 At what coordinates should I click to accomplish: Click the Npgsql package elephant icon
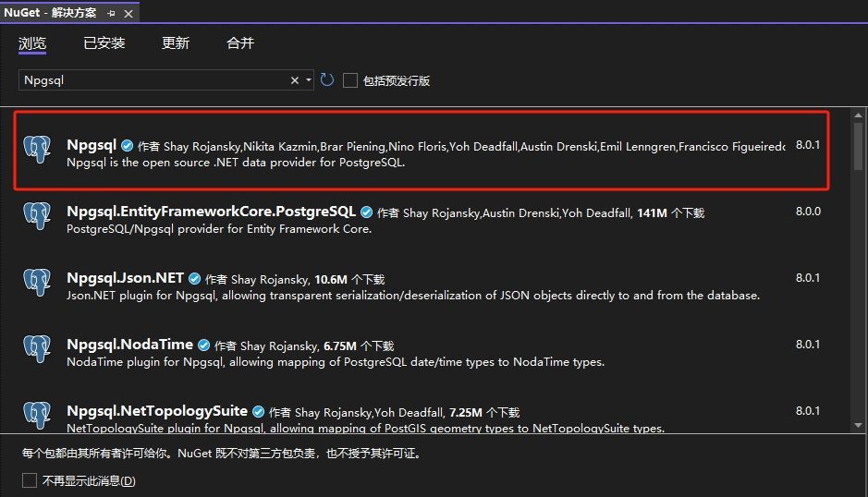click(37, 149)
